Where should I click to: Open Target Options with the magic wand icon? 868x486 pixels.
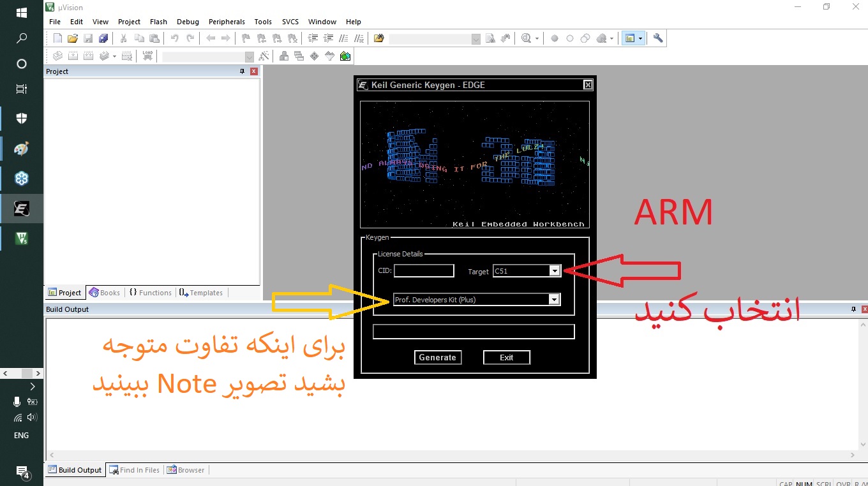click(264, 56)
